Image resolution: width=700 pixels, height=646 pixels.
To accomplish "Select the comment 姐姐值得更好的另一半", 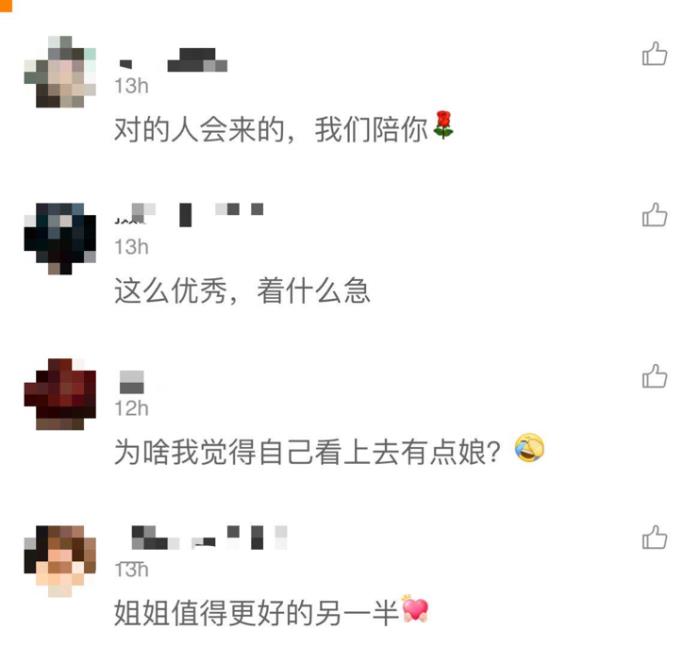I will tap(271, 613).
